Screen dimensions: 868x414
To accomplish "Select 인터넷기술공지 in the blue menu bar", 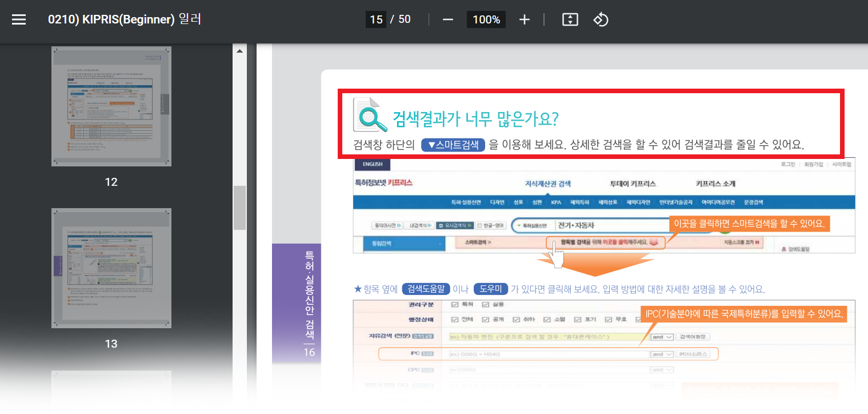I will point(676,202).
